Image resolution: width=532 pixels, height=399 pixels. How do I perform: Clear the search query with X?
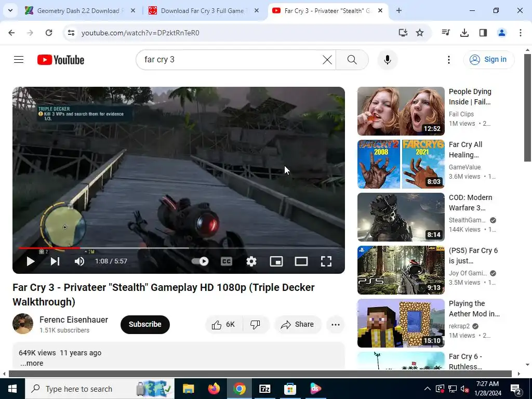tap(327, 60)
